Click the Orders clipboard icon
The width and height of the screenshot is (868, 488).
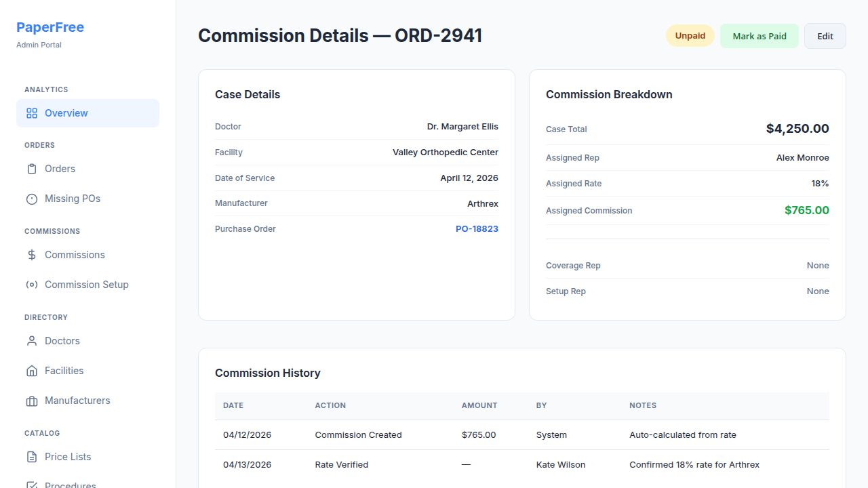point(32,169)
